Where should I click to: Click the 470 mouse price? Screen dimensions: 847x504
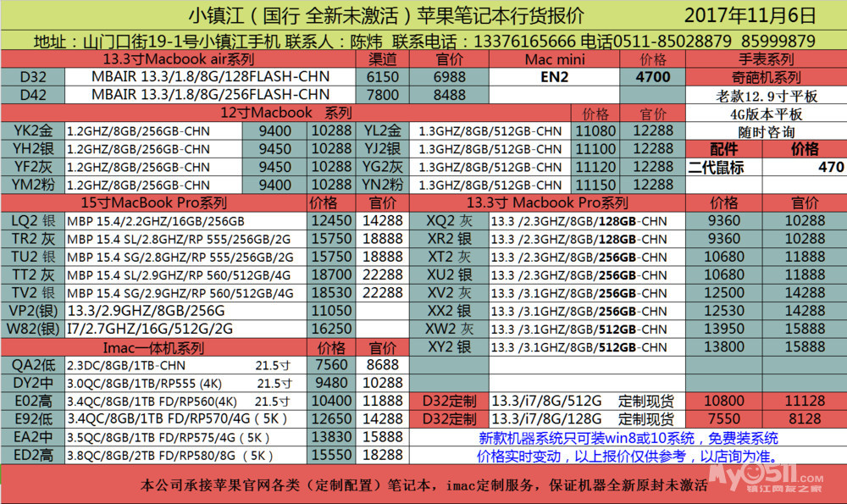click(805, 167)
